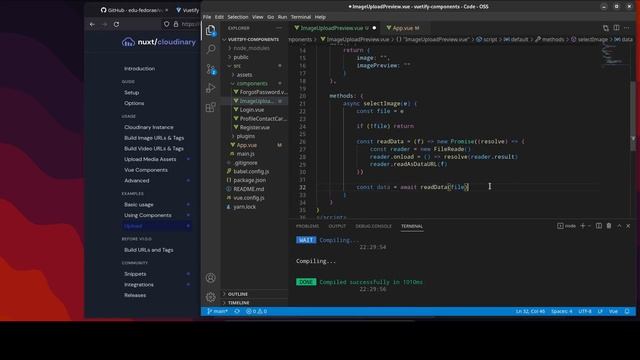The height and width of the screenshot is (360, 640).
Task: Kill terminal with trash icon
Action: [x=609, y=226]
